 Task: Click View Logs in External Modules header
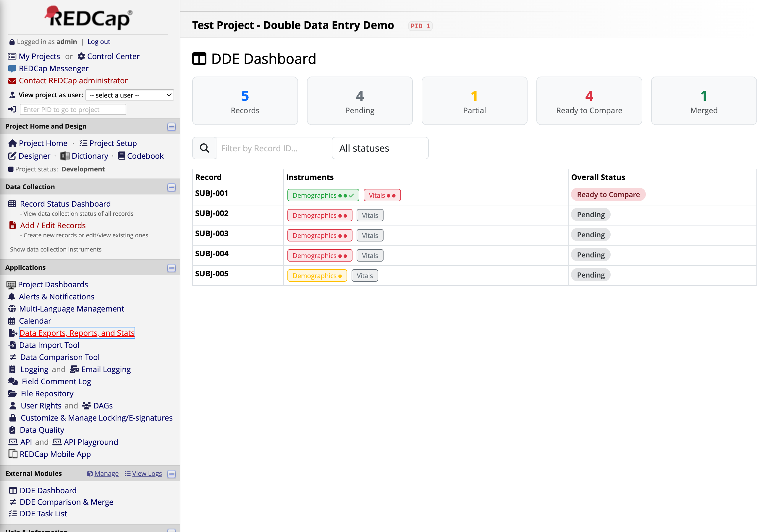tap(147, 473)
